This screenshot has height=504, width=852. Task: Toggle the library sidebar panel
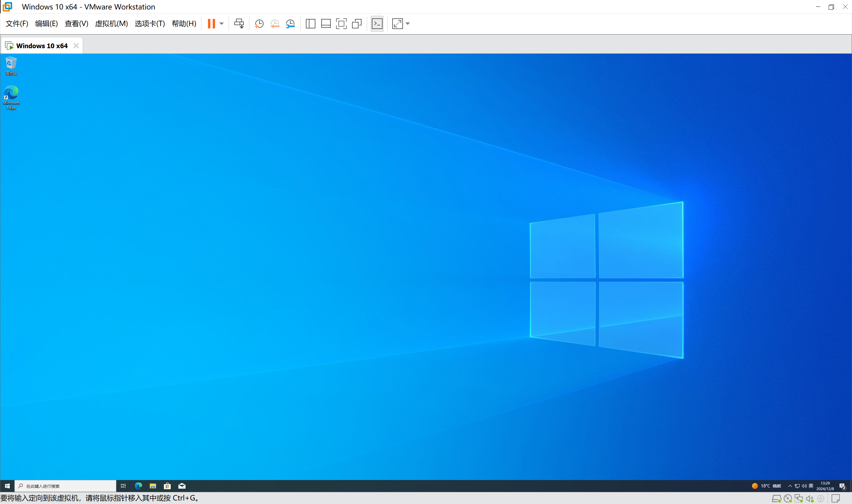pos(310,23)
